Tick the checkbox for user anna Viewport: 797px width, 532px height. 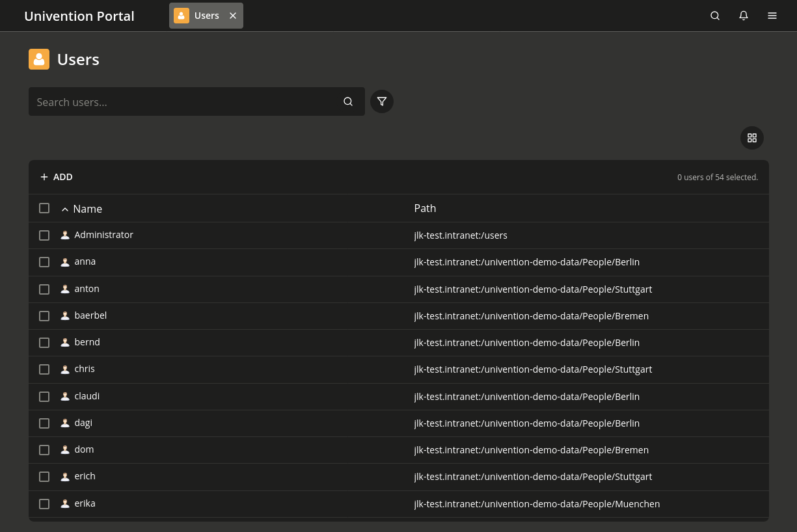[44, 262]
